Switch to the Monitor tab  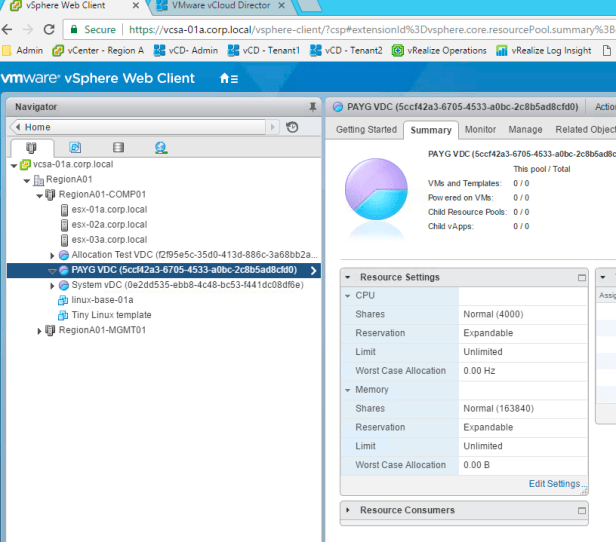480,130
